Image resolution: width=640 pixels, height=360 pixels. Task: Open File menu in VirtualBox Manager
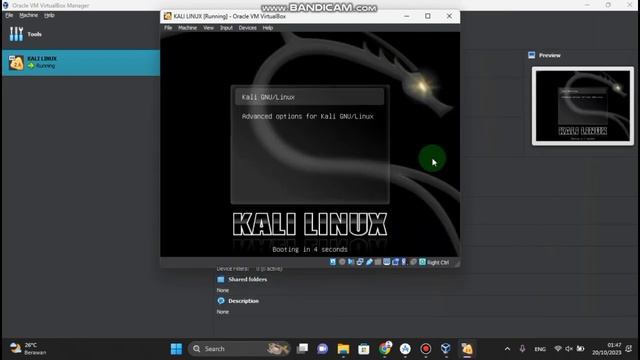[x=9, y=15]
